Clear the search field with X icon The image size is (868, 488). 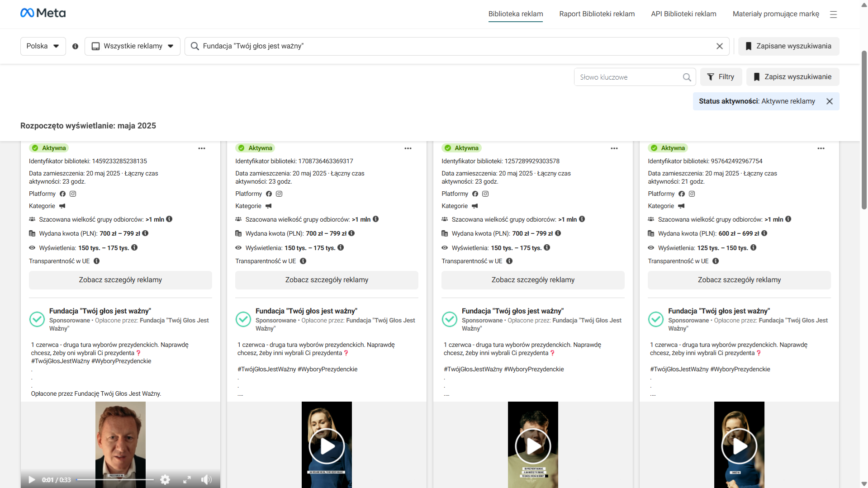pos(720,46)
